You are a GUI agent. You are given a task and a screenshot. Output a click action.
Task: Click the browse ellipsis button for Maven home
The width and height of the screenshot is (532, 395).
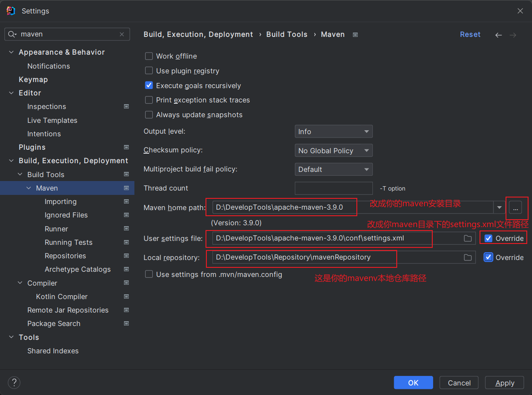[515, 208]
